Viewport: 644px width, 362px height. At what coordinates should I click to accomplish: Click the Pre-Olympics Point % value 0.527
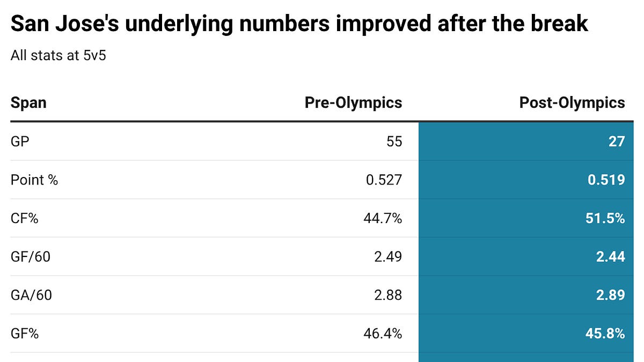click(x=384, y=180)
